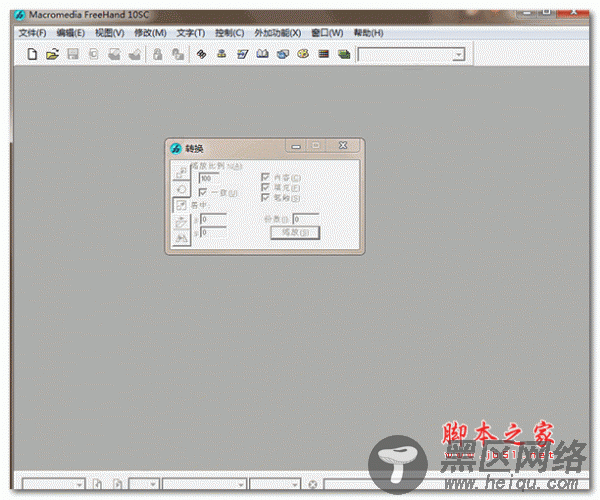Viewport: 600px width, 500px height.
Task: Click next page icon in status bar
Action: pyautogui.click(x=117, y=484)
